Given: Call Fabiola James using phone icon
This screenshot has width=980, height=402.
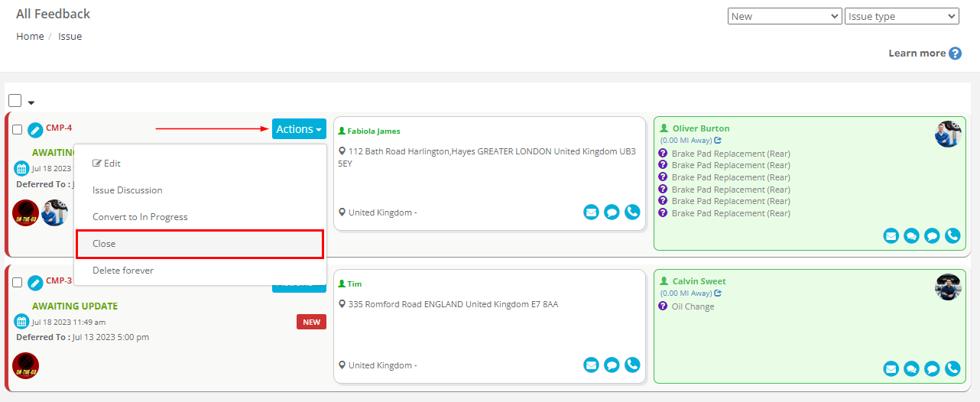Looking at the screenshot, I should pos(632,212).
